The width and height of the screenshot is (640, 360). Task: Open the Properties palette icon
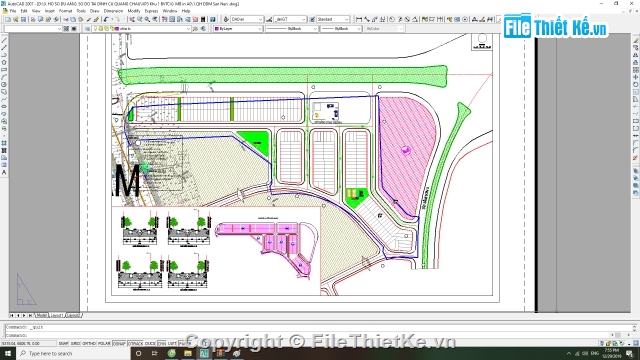click(x=164, y=19)
